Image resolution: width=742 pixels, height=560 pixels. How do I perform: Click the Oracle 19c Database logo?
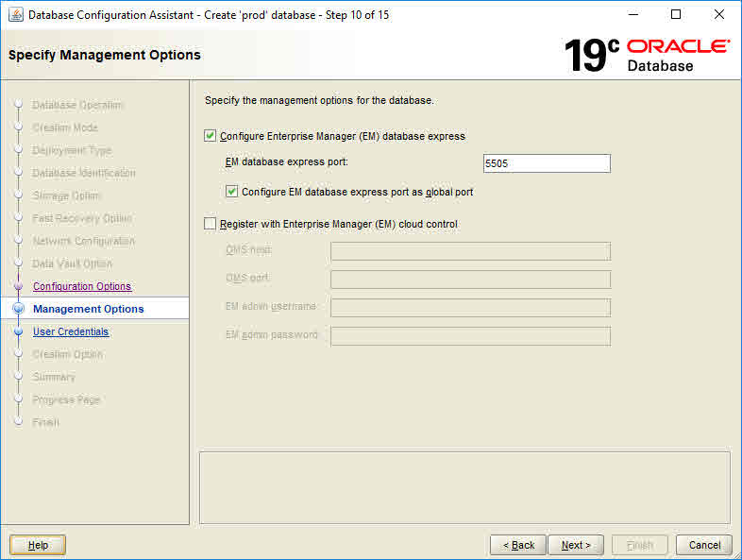[647, 56]
